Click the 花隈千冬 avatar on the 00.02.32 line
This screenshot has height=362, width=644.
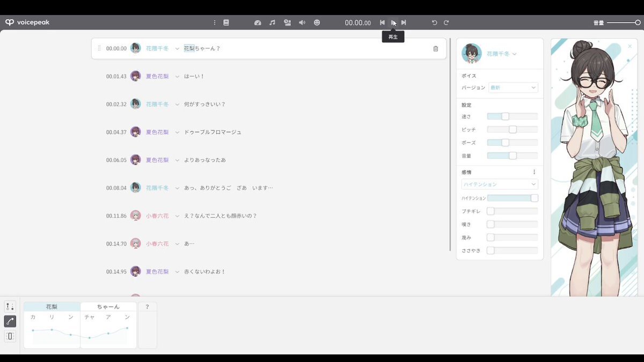[135, 104]
